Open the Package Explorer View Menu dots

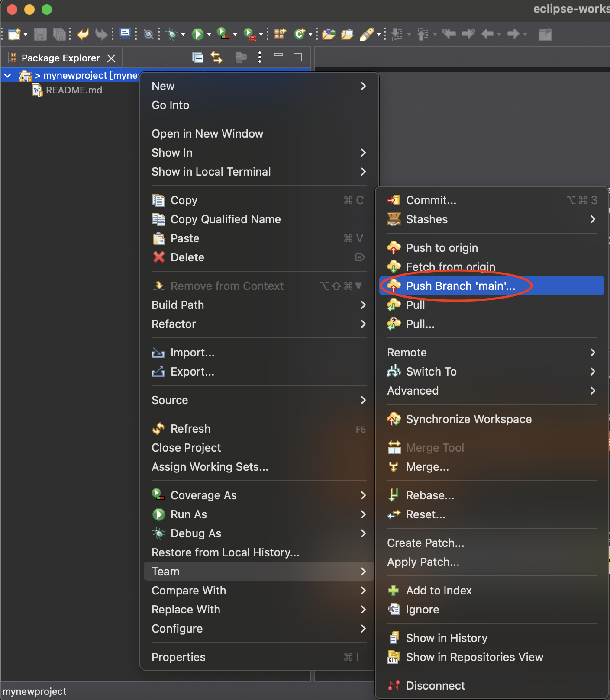pyautogui.click(x=260, y=58)
